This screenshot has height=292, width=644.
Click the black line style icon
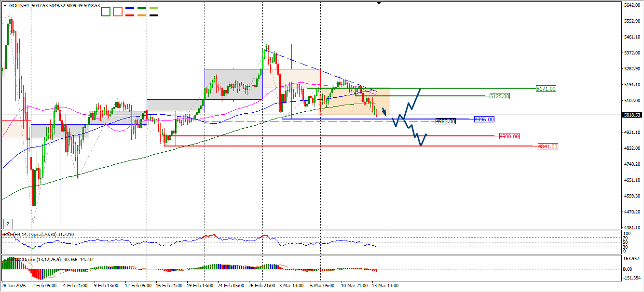click(154, 15)
